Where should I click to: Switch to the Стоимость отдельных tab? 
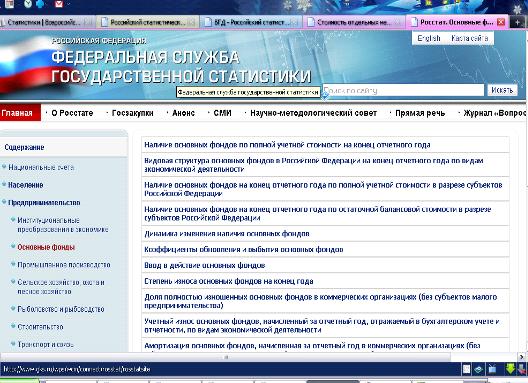[354, 23]
